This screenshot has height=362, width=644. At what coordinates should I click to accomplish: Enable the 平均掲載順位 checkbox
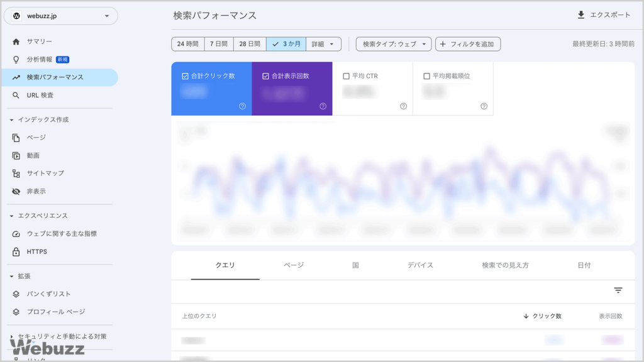[426, 76]
